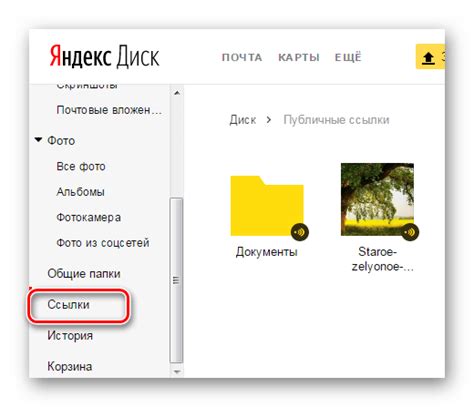Screen dimensions: 474x407
Task: Select Общие папки in the sidebar
Action: [x=84, y=274]
